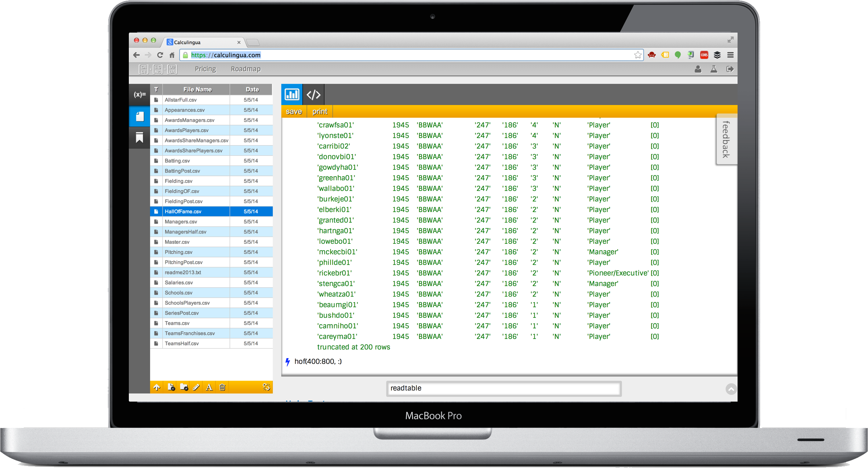This screenshot has width=868, height=468.
Task: Click the sign-out arrow icon
Action: pos(730,69)
